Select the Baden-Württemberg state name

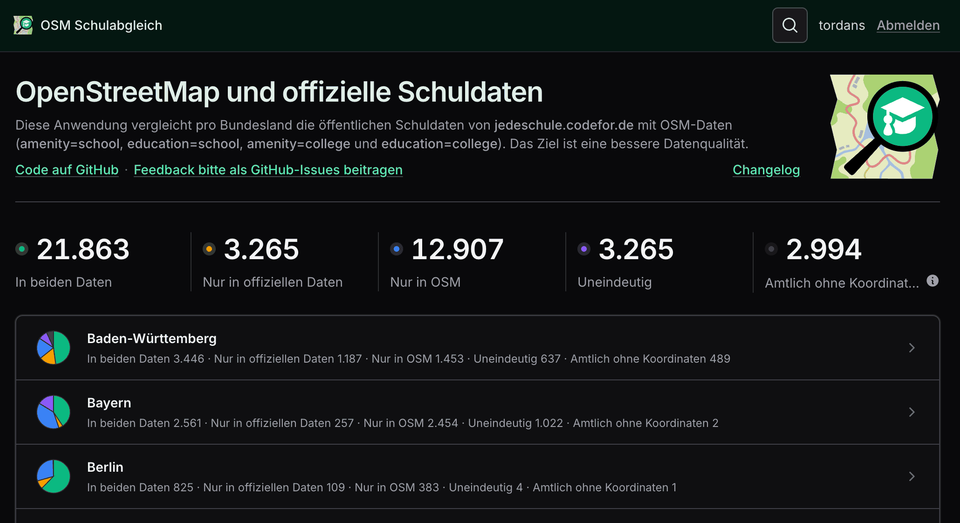[152, 338]
